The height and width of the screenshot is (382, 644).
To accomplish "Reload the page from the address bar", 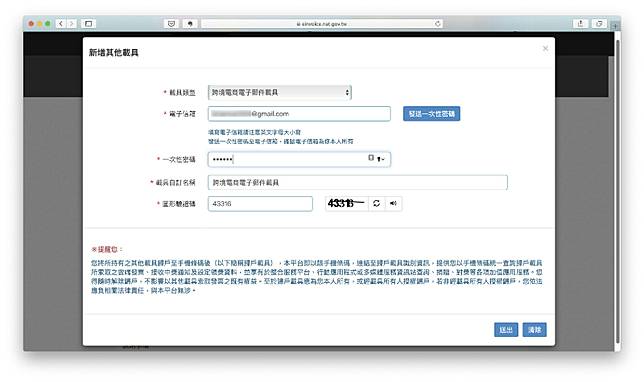I will pos(438,24).
